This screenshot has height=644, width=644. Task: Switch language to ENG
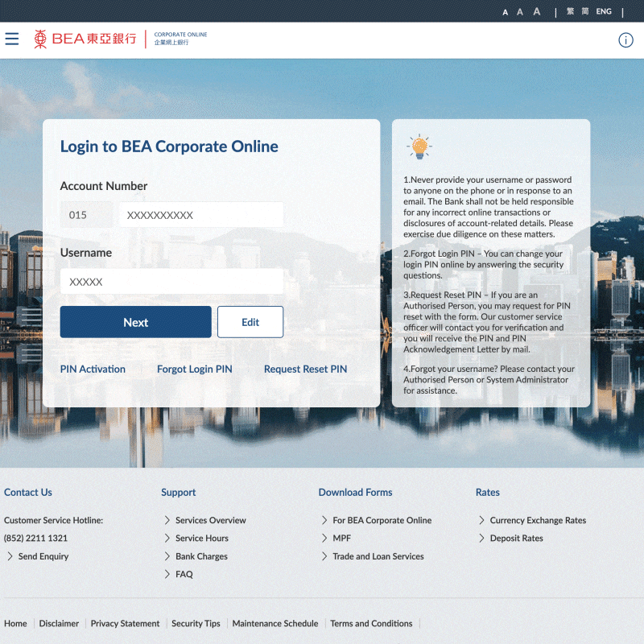point(604,11)
